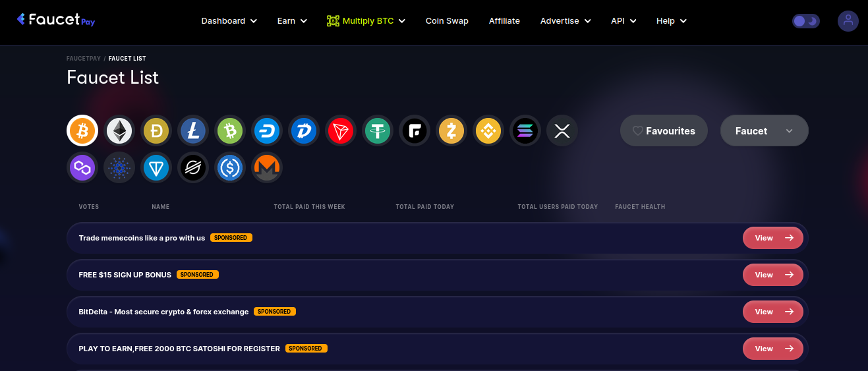The height and width of the screenshot is (371, 868).
Task: Select the XRP coin icon
Action: (x=562, y=130)
